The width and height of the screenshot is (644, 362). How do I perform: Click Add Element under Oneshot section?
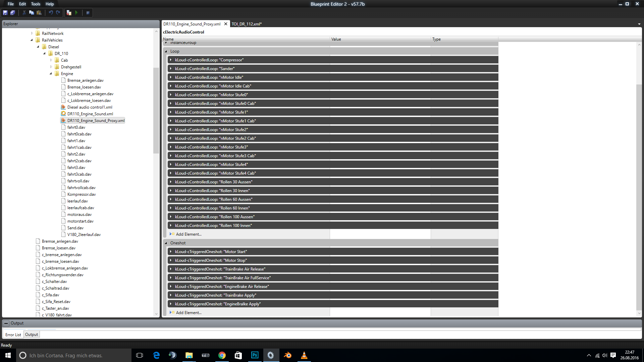[189, 313]
